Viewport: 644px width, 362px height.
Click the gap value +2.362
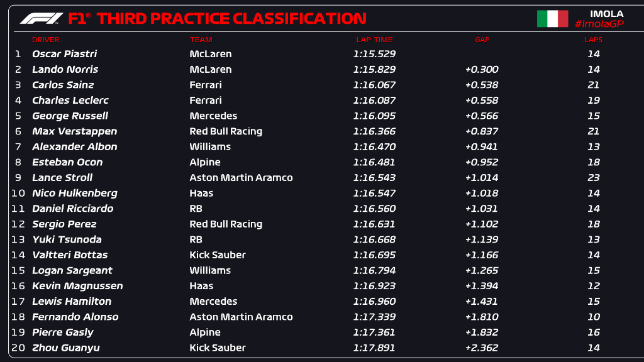(482, 348)
